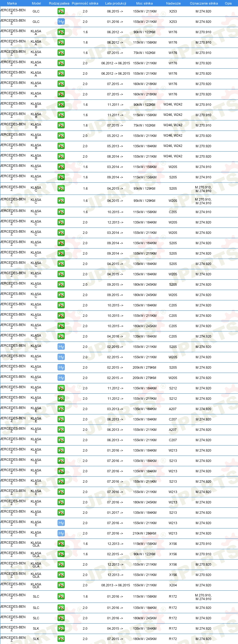Click petrol icon in GLC 06.2015 row

(61, 11)
